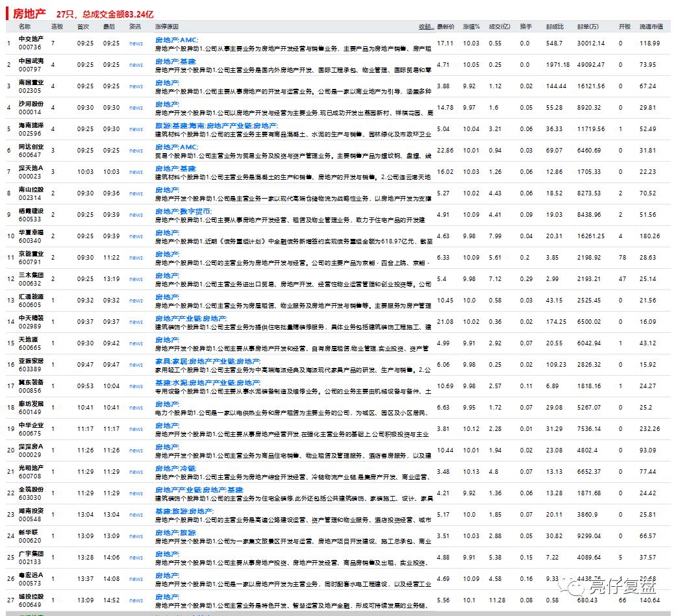
Task: Open stock 中国武夷 by its name
Action: (x=31, y=61)
